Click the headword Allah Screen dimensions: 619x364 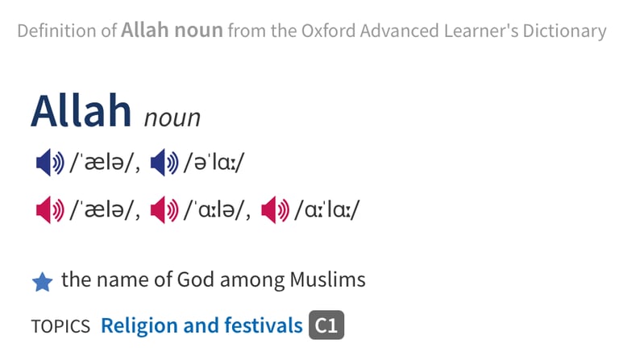[81, 111]
